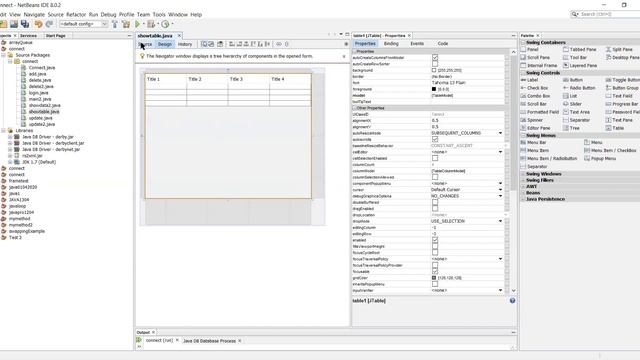The image size is (640, 360).
Task: Click the Search input field
Action: point(610,14)
